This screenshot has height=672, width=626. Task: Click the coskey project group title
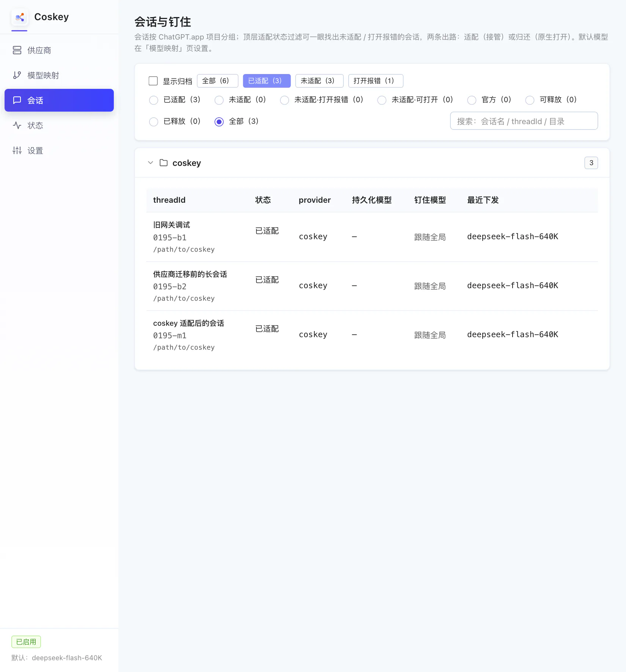(x=187, y=163)
